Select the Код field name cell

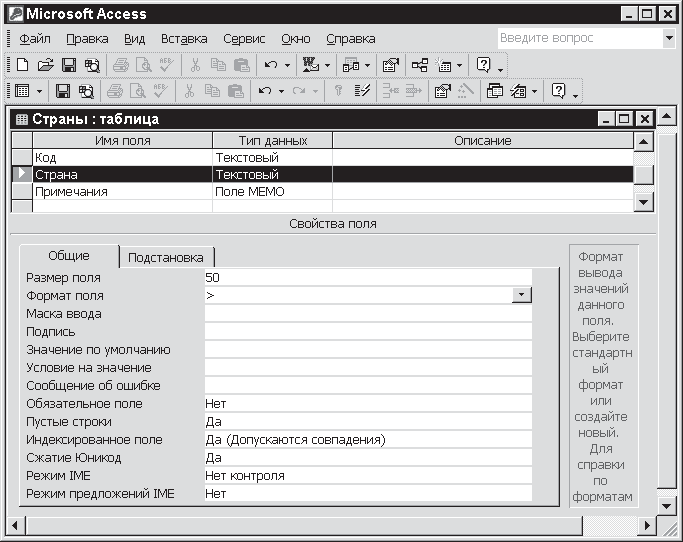point(122,158)
